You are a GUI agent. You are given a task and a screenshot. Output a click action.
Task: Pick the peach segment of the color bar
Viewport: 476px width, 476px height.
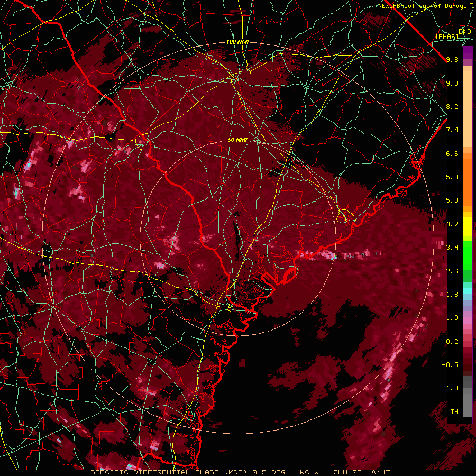tap(467, 108)
